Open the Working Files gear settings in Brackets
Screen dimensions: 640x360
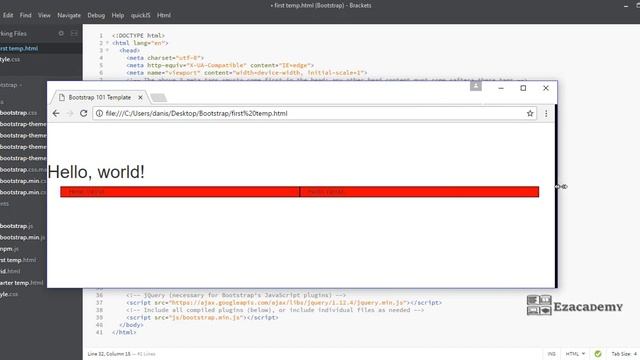pyautogui.click(x=61, y=33)
